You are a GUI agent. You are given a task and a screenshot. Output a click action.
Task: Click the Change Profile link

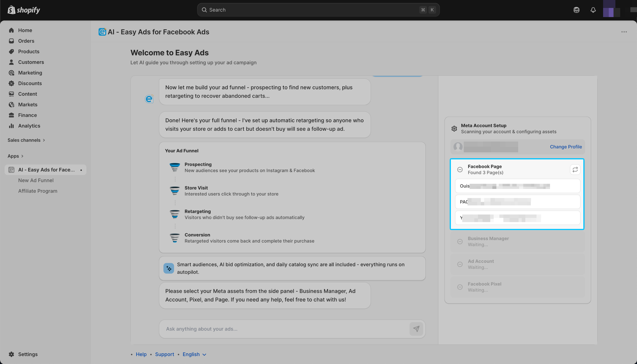(x=566, y=147)
